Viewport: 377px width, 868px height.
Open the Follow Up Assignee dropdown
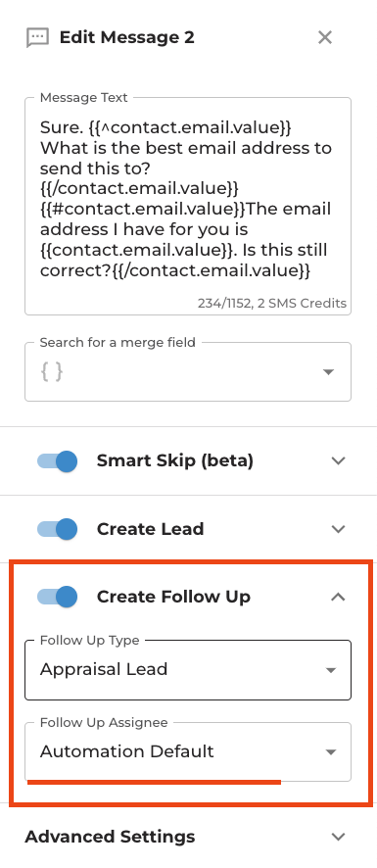click(188, 751)
